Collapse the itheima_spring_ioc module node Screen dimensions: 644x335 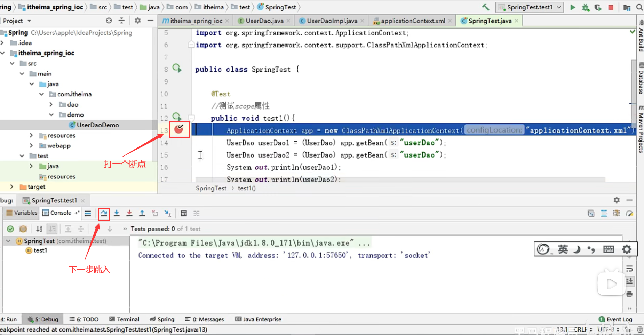(3, 53)
